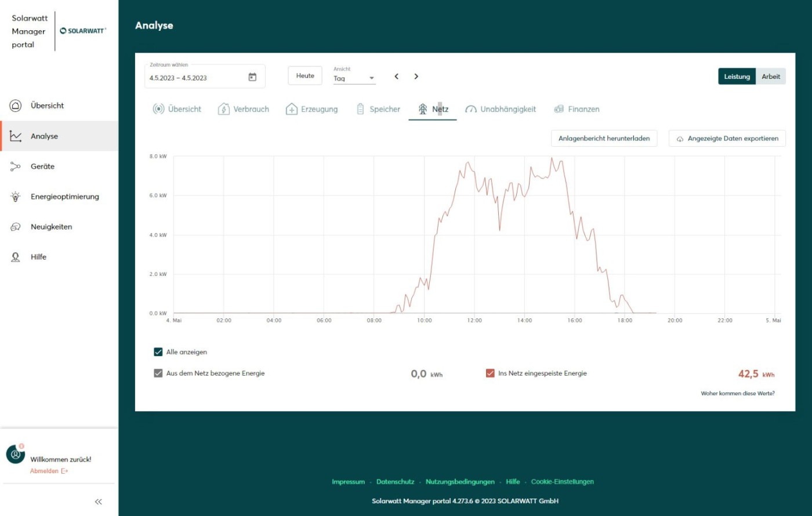Image resolution: width=812 pixels, height=516 pixels.
Task: Uncheck Aus dem Netz bezogene Energie
Action: coord(158,373)
